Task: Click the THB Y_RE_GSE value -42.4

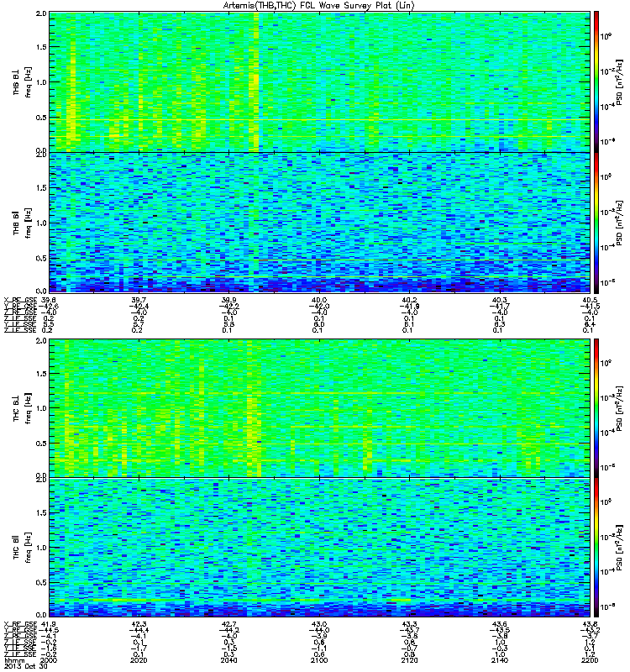Action: click(x=139, y=306)
